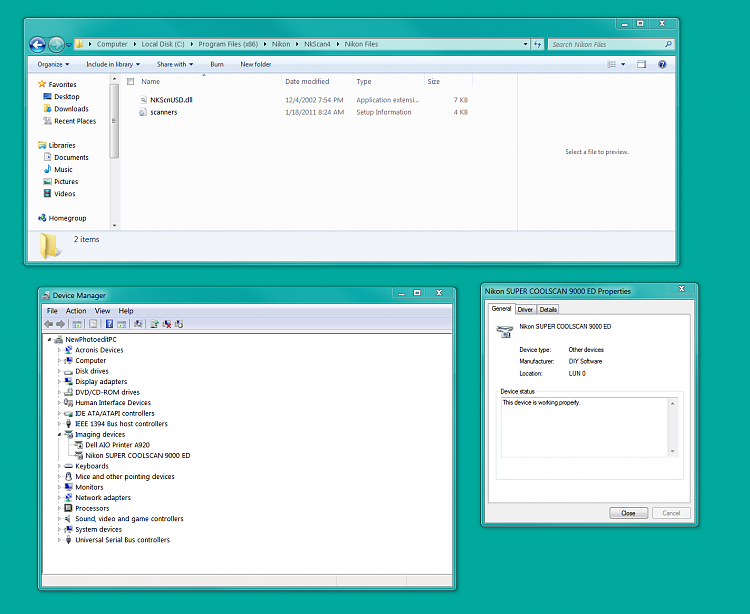The width and height of the screenshot is (750, 614).
Task: Click Close button in Properties dialog
Action: (x=629, y=513)
